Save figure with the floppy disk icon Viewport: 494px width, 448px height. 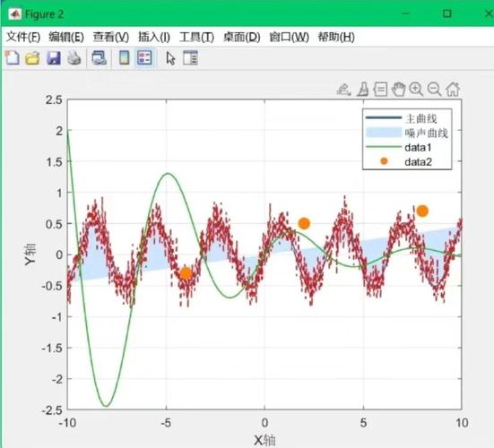coord(54,58)
